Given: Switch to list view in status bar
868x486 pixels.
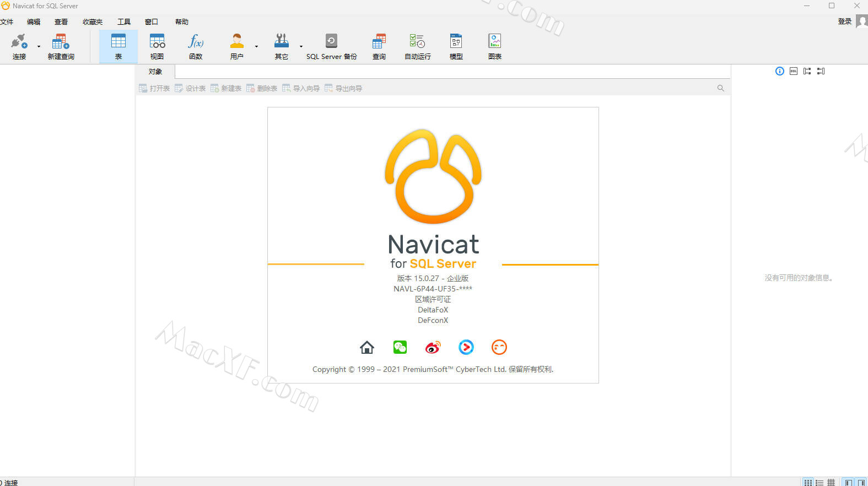Looking at the screenshot, I should point(820,482).
